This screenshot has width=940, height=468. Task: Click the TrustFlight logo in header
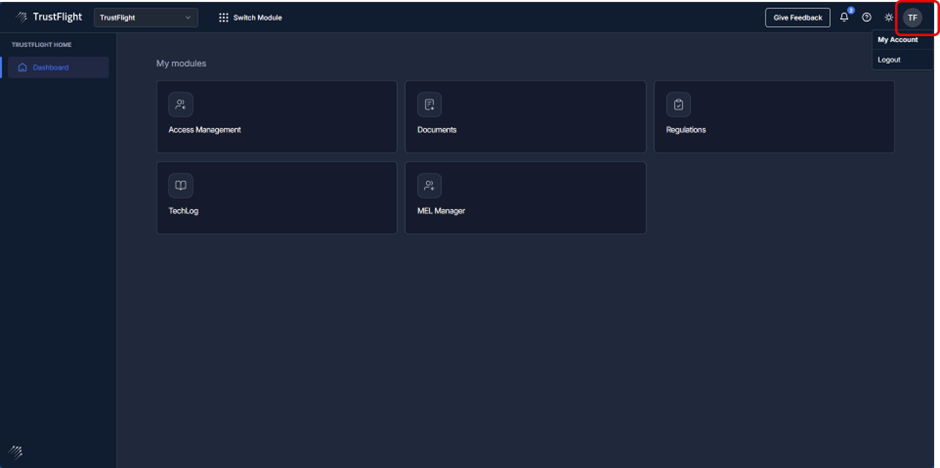point(49,17)
